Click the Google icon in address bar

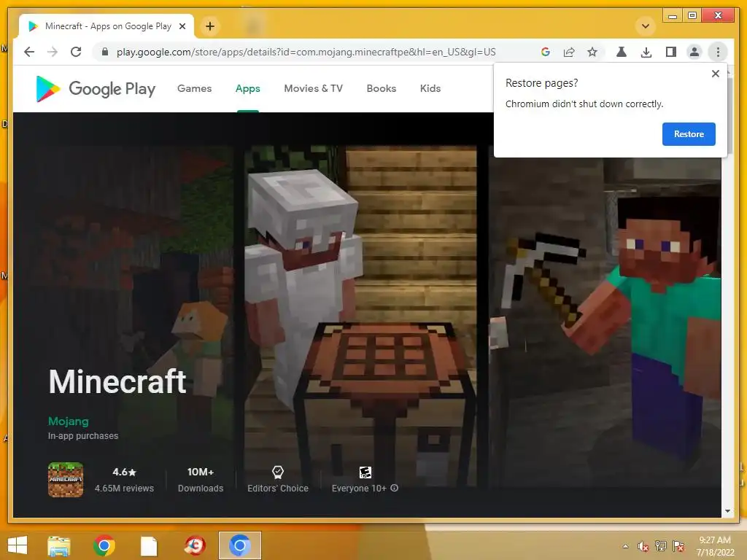pos(546,52)
